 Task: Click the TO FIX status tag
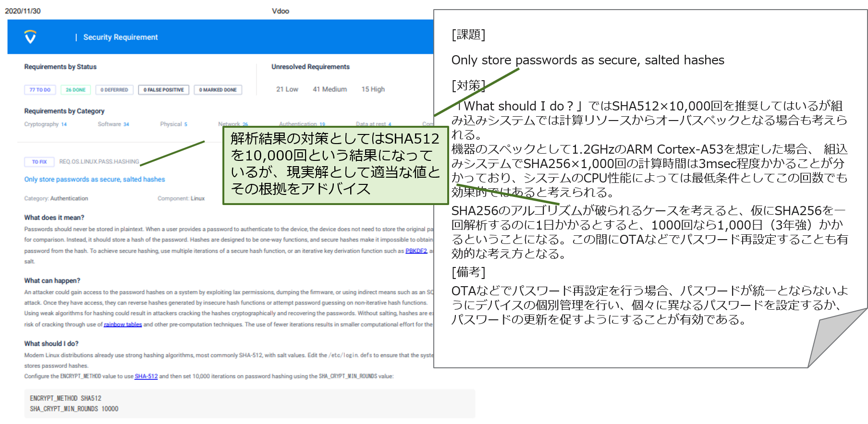click(x=39, y=162)
